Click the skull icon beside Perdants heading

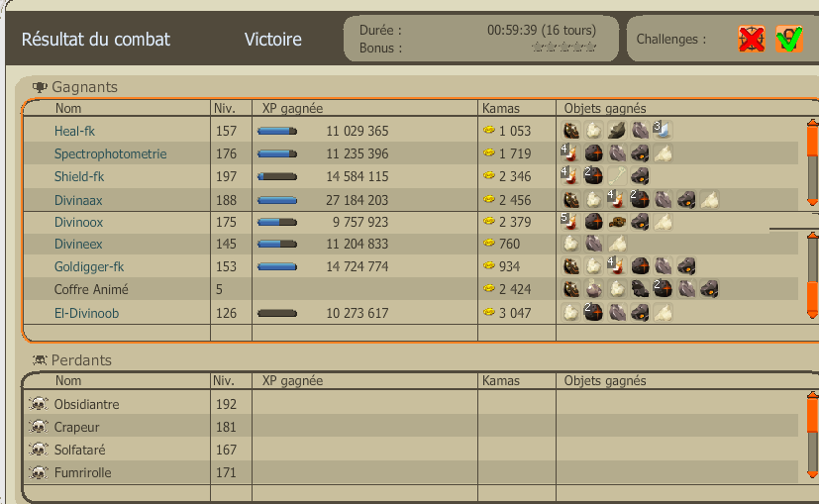point(40,359)
